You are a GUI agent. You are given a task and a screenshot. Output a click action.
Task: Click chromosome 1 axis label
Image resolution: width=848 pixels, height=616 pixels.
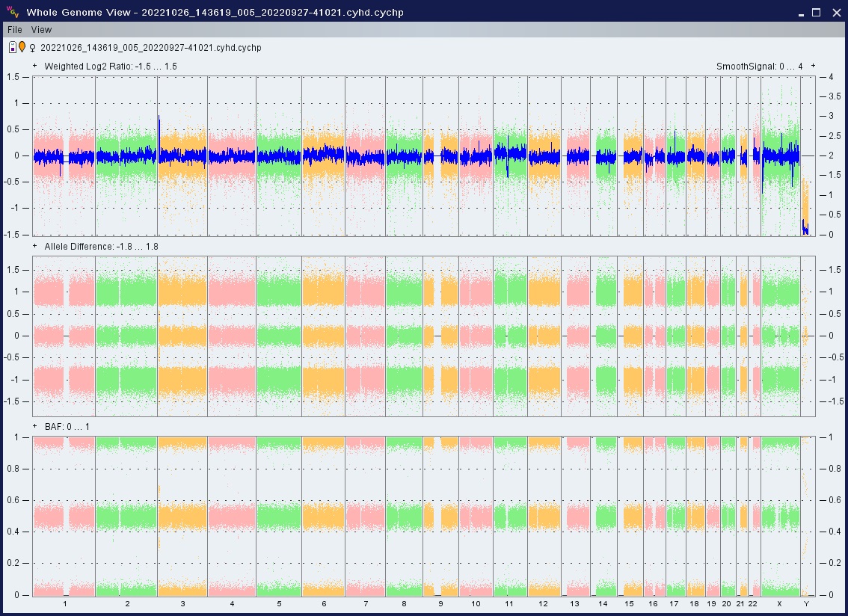point(64,603)
